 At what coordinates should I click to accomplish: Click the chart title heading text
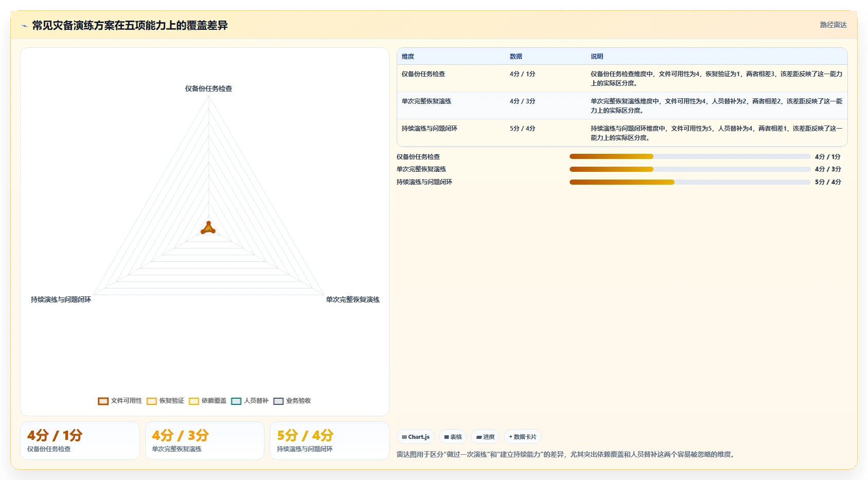130,25
